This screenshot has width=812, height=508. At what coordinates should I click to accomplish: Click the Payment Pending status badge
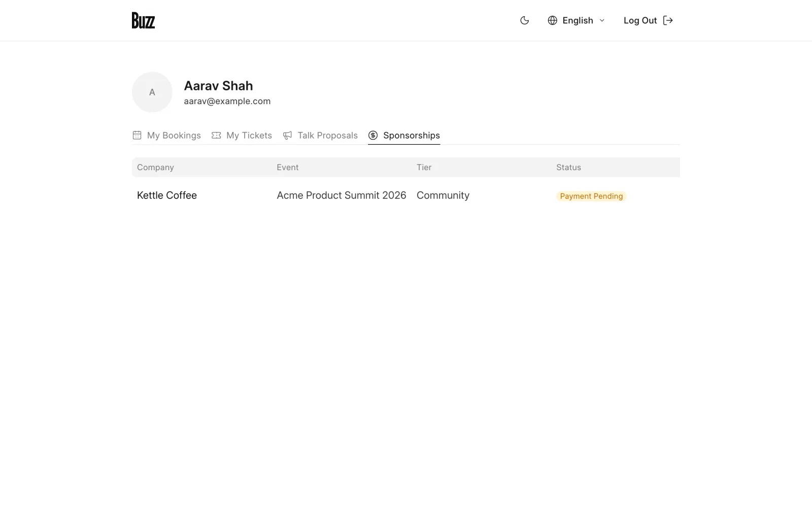pyautogui.click(x=591, y=196)
